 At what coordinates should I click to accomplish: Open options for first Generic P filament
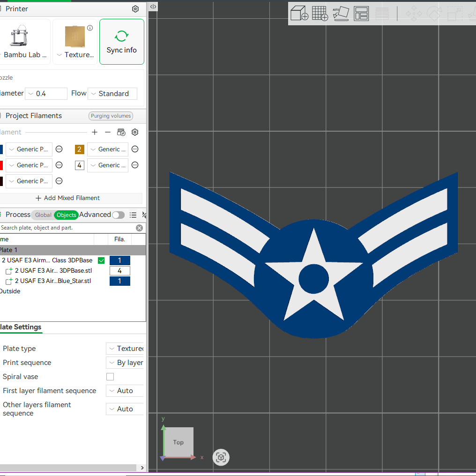59,149
